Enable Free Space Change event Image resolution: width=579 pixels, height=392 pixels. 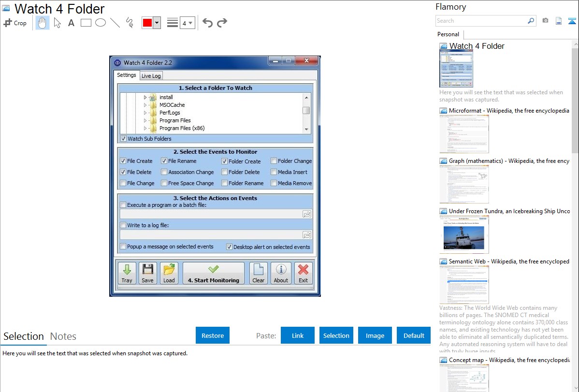(x=164, y=183)
